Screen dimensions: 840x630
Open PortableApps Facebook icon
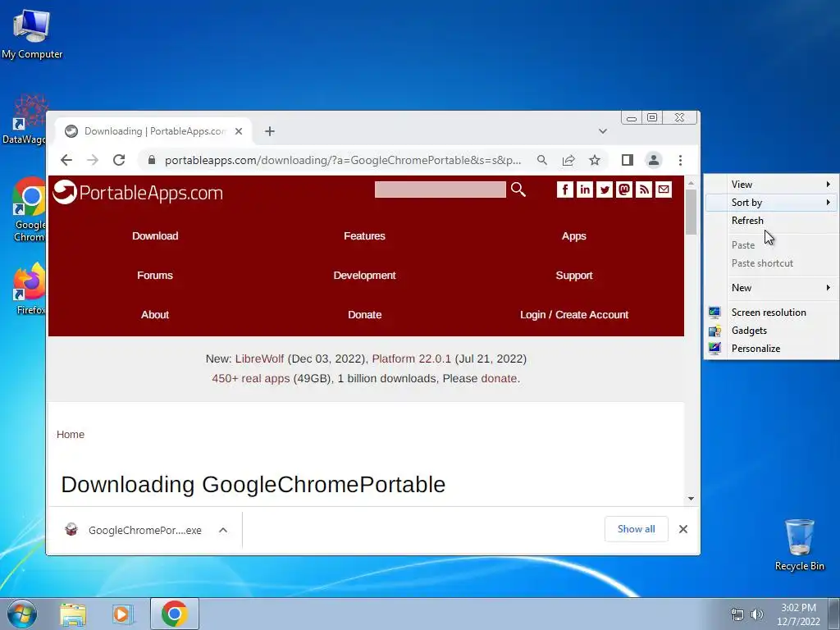click(565, 189)
